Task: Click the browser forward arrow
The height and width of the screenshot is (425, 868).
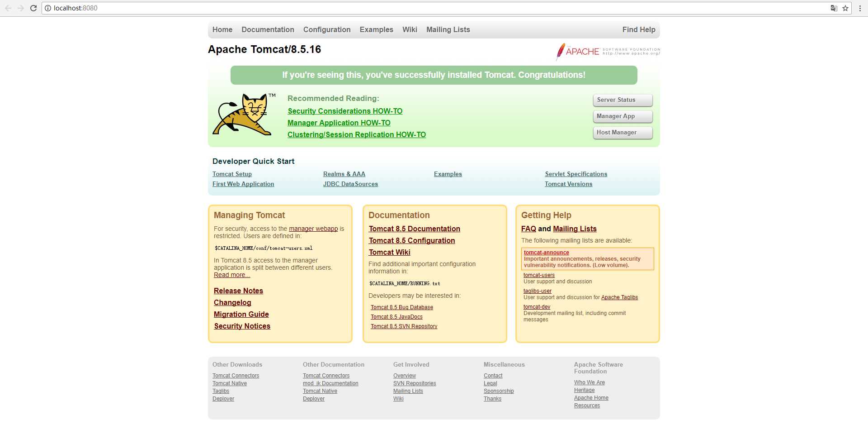Action: 21,8
